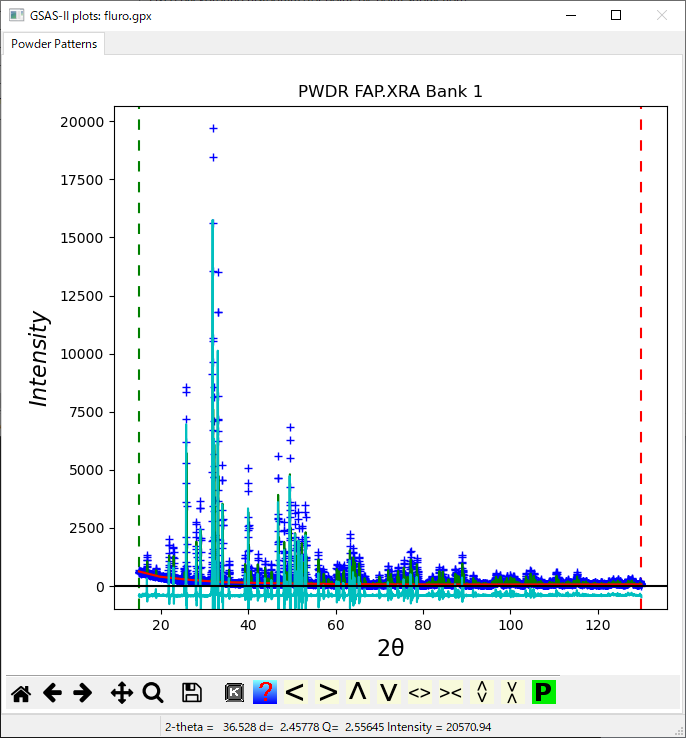The height and width of the screenshot is (738, 686).
Task: Select the Powder Patterns tab
Action: (x=54, y=44)
